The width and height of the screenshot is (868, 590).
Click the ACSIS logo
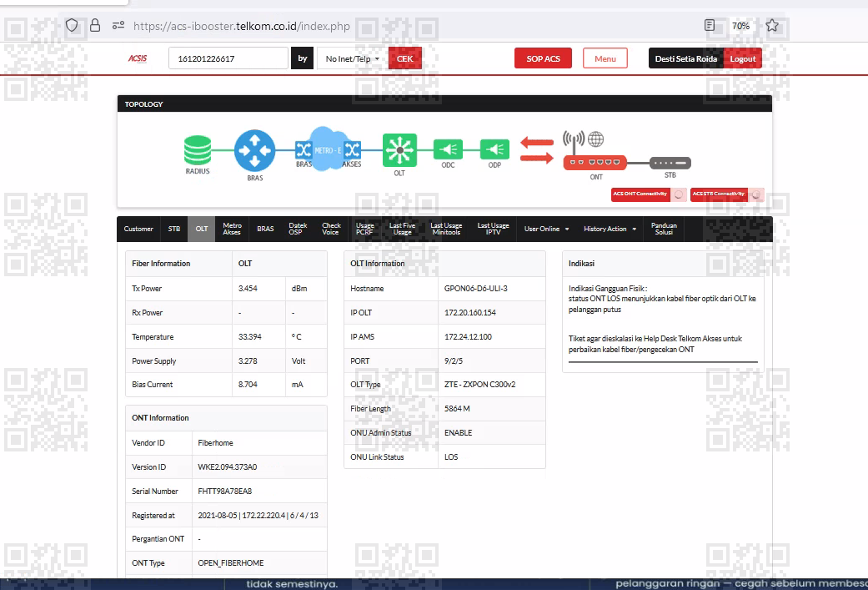pos(138,58)
